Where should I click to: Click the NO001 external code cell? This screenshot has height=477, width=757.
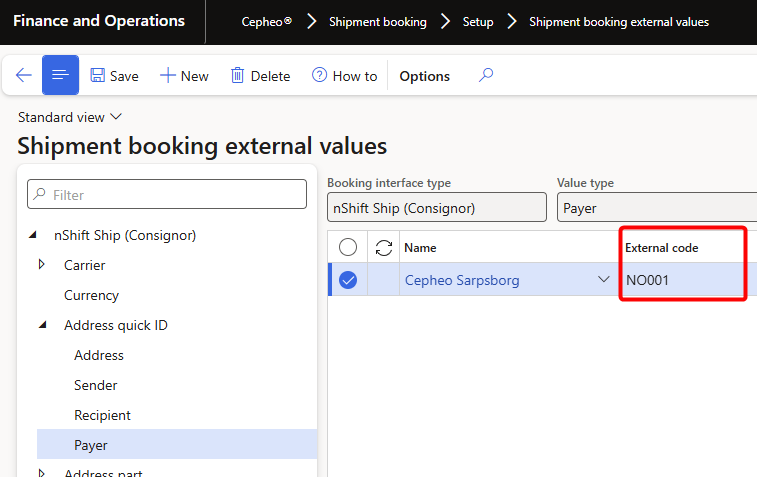[682, 280]
